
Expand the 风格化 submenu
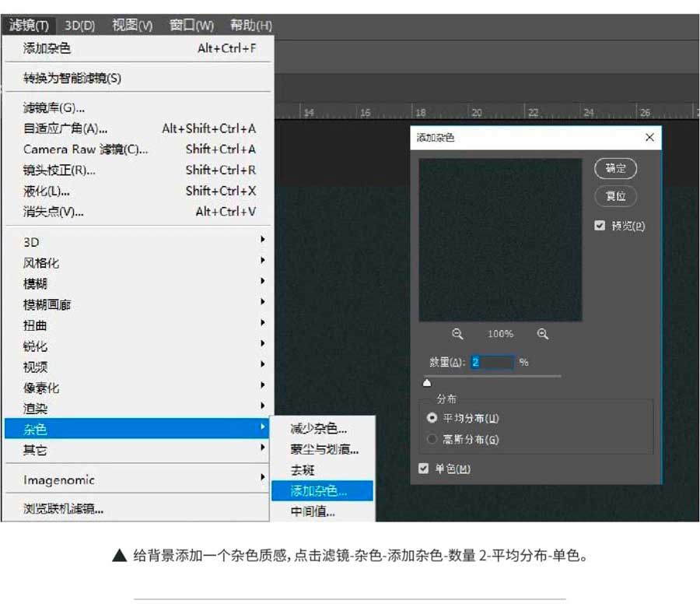[137, 262]
